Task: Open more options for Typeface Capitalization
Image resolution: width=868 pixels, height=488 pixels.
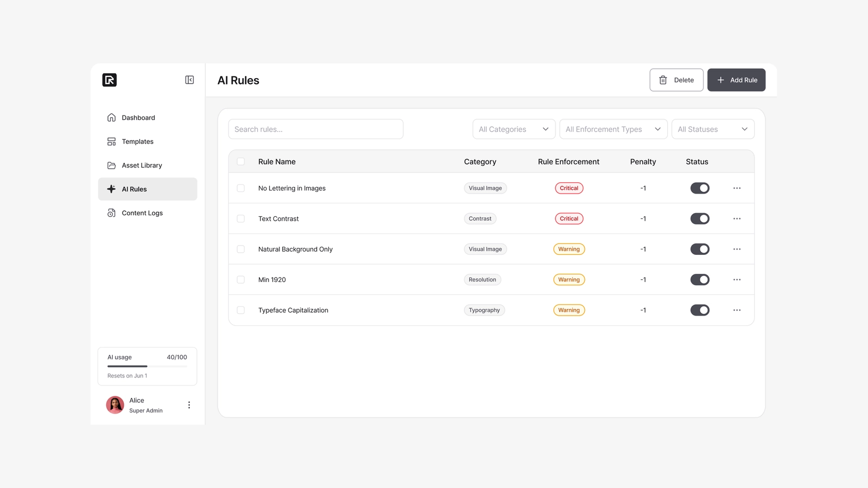Action: click(737, 310)
